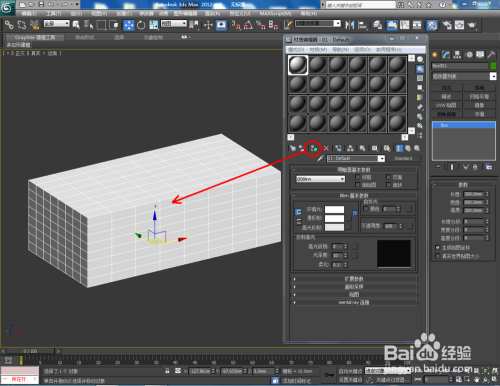Toggle the Face Map checkbox
This screenshot has height=386, width=500.
point(358,185)
